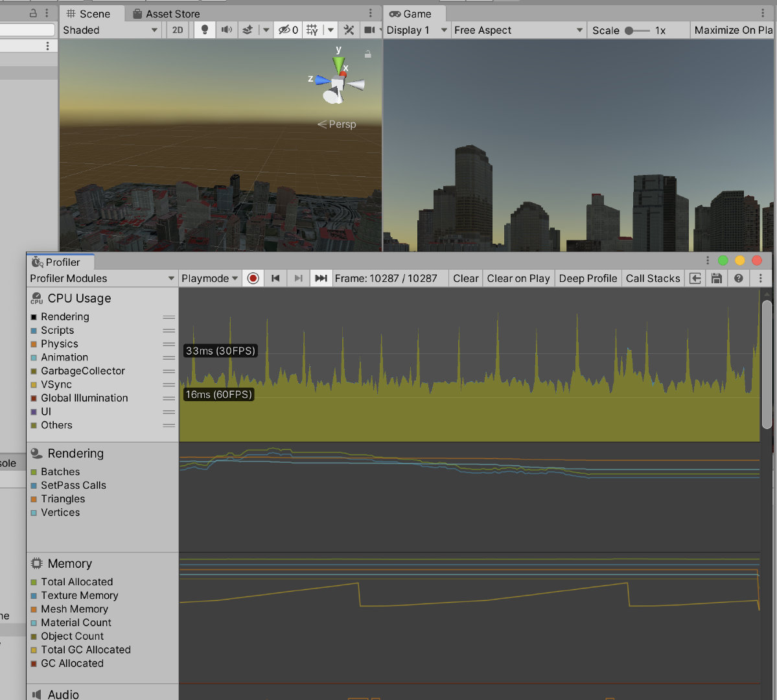Open the Shaded draw mode dropdown

pyautogui.click(x=110, y=30)
